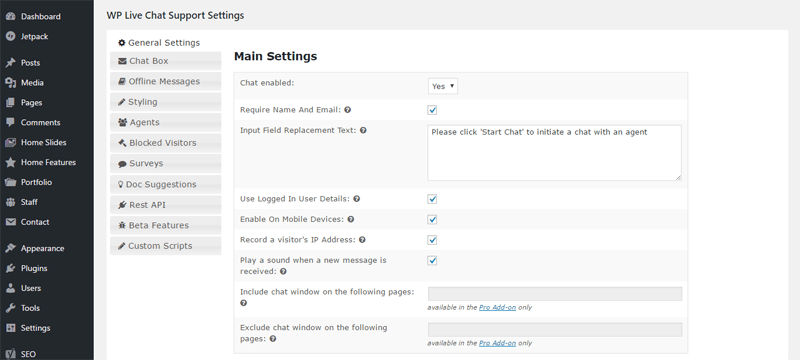The height and width of the screenshot is (360, 800).
Task: Open the Offline Messages tab
Action: click(166, 81)
